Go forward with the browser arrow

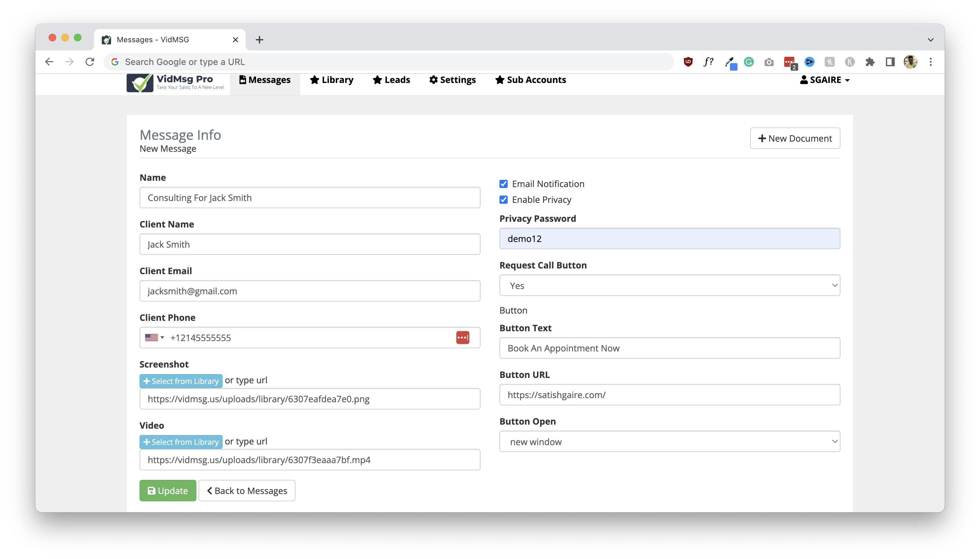coord(69,62)
